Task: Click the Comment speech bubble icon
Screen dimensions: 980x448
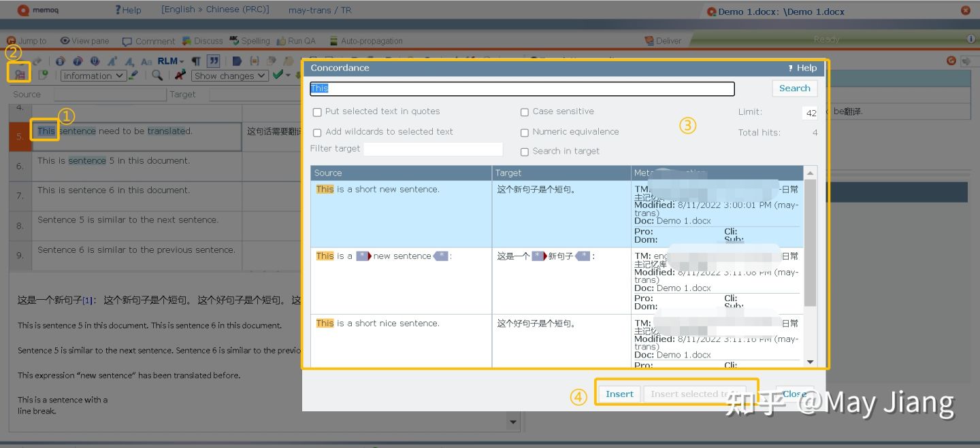Action: tap(127, 41)
